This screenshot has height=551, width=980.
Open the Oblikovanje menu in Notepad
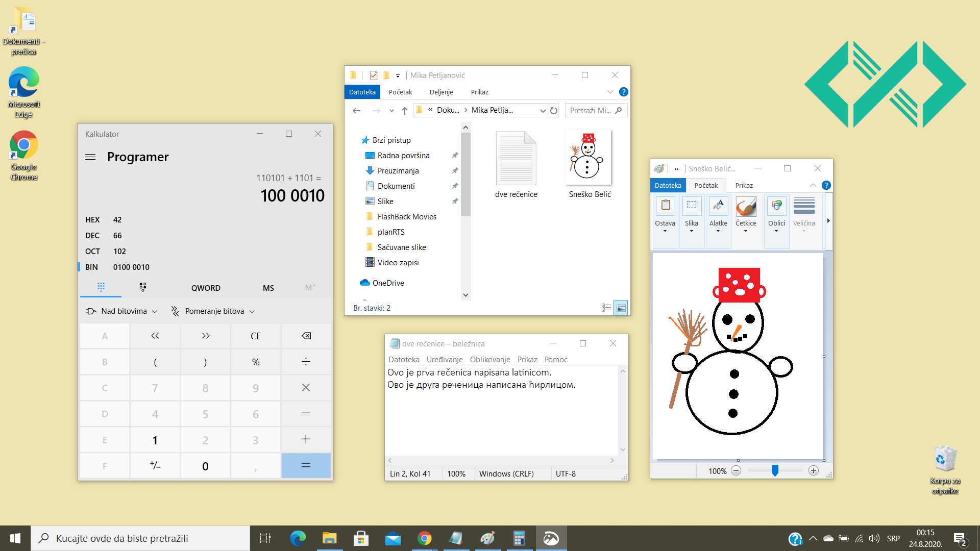coord(489,360)
